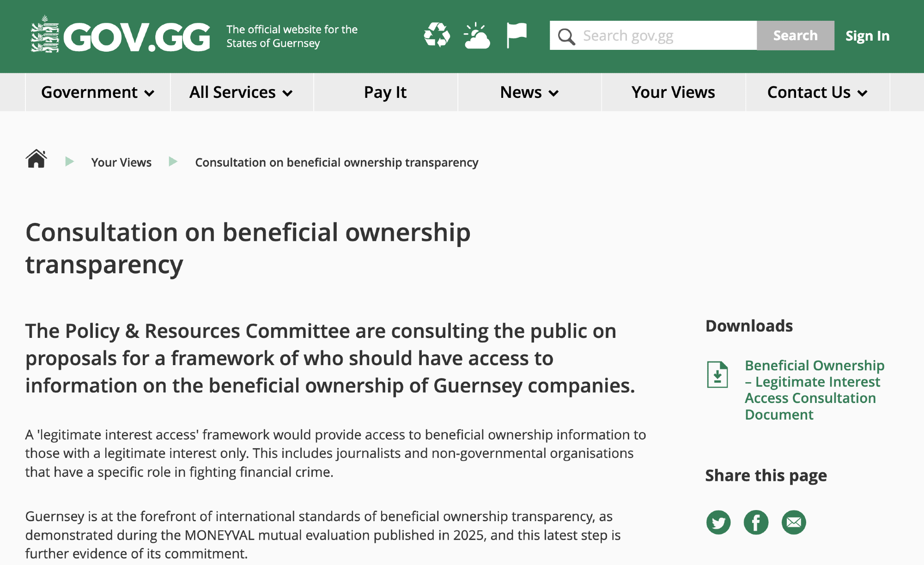Viewport: 924px width, 565px height.
Task: Share page on Facebook
Action: tap(756, 523)
